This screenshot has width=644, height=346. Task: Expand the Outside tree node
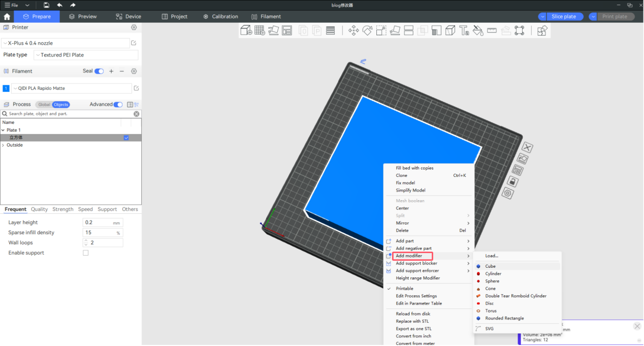(3, 145)
